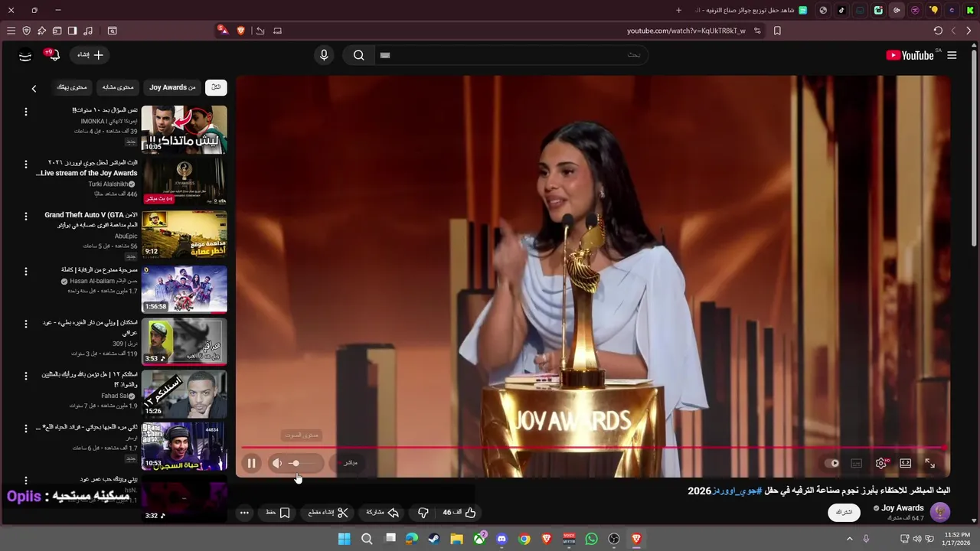This screenshot has width=980, height=551.
Task: Open options menu for Fahad Sal video
Action: click(25, 376)
